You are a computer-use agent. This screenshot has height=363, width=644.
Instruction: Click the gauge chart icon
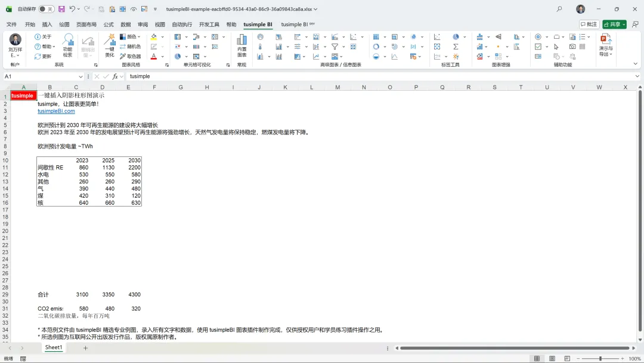[260, 36]
